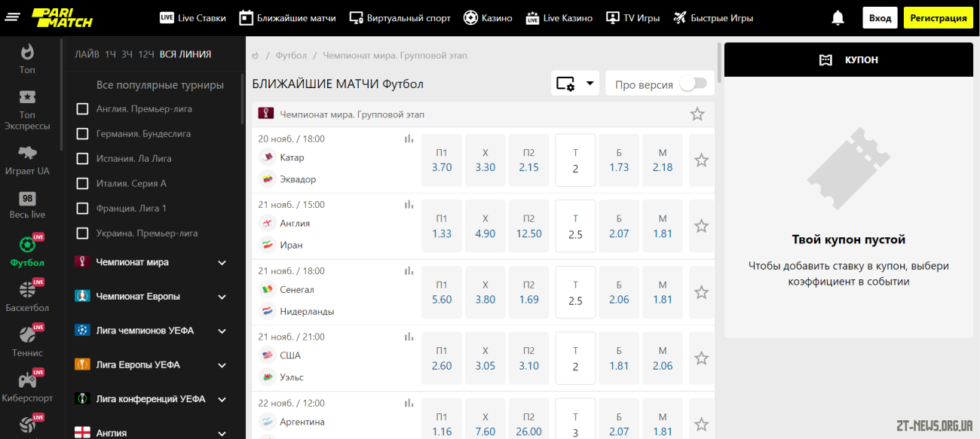980x439 pixels.
Task: Open statistics icon for США match
Action: pos(409,337)
